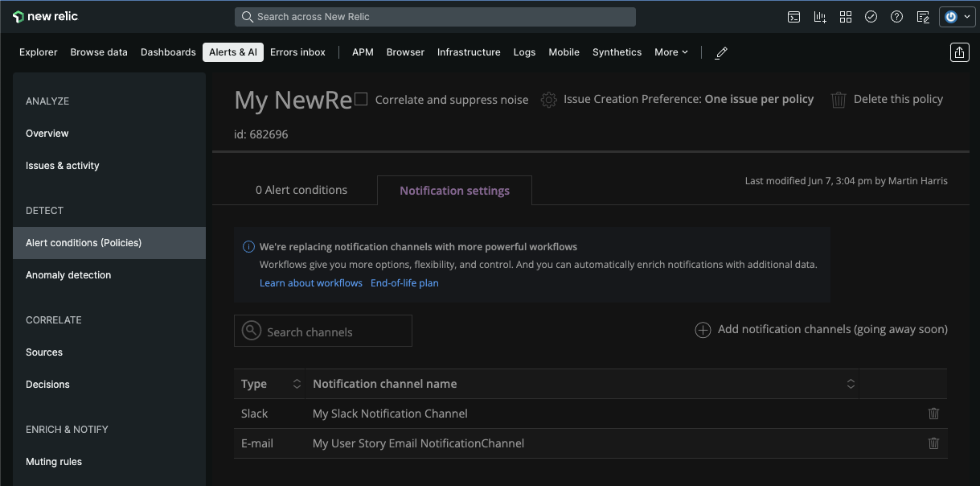Image resolution: width=980 pixels, height=486 pixels.
Task: Expand the More navigation dropdown
Action: (x=671, y=52)
